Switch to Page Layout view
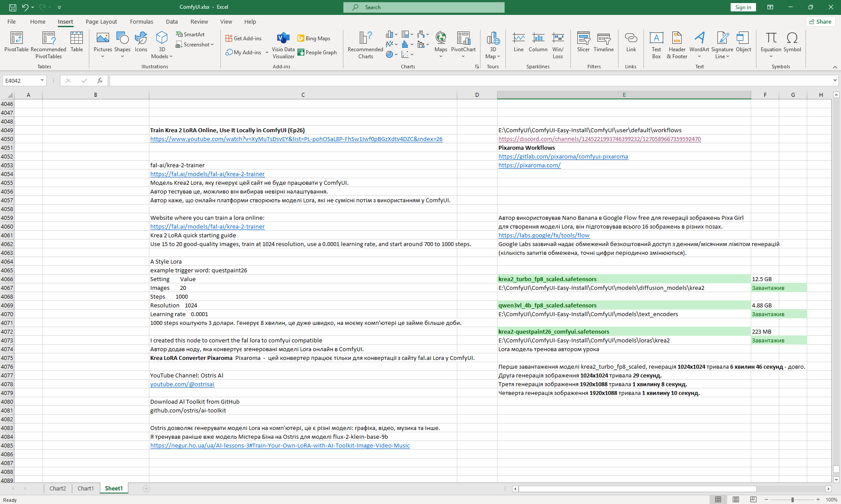Image resolution: width=841 pixels, height=504 pixels. pos(736,500)
